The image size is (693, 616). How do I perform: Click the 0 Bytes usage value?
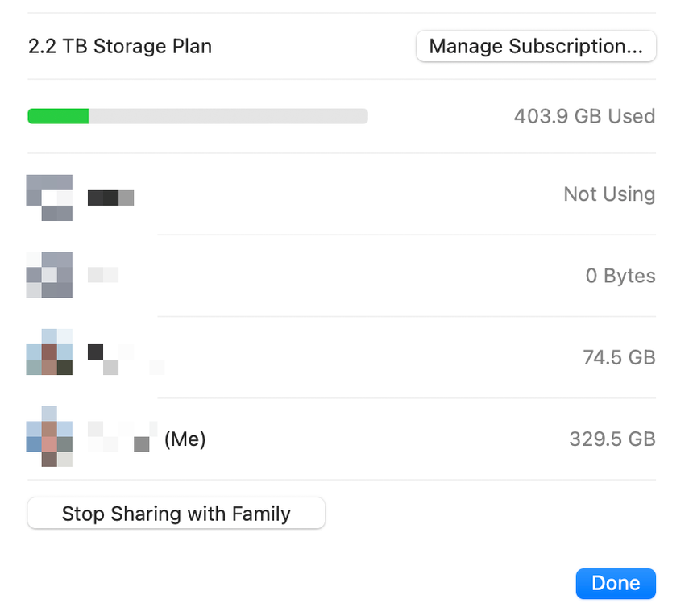pyautogui.click(x=620, y=276)
